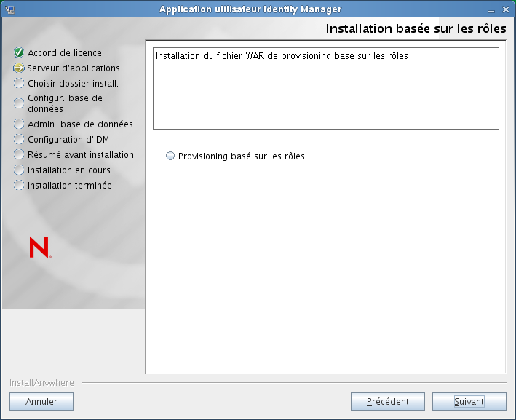Click the 'Configuration d'IDM' step label

point(68,140)
